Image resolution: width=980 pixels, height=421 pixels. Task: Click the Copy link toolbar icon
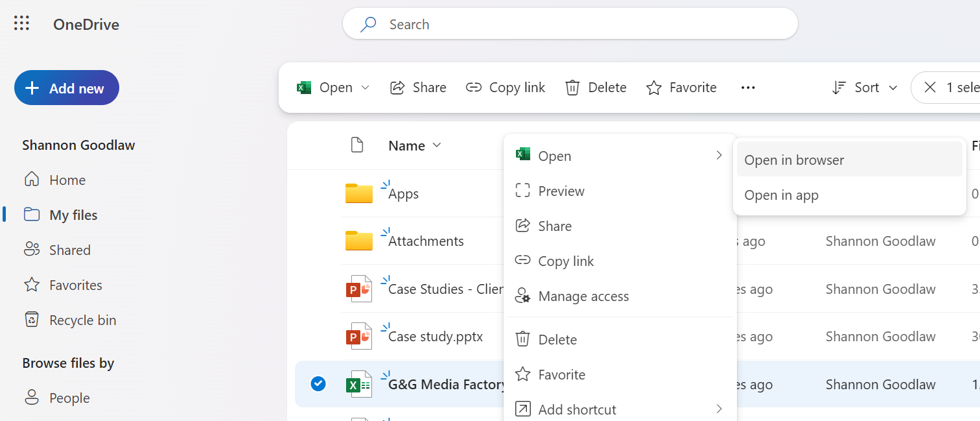[x=473, y=86]
